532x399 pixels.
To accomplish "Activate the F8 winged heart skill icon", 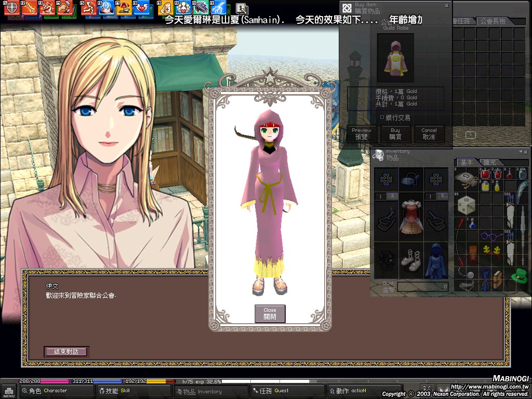I will [x=141, y=8].
